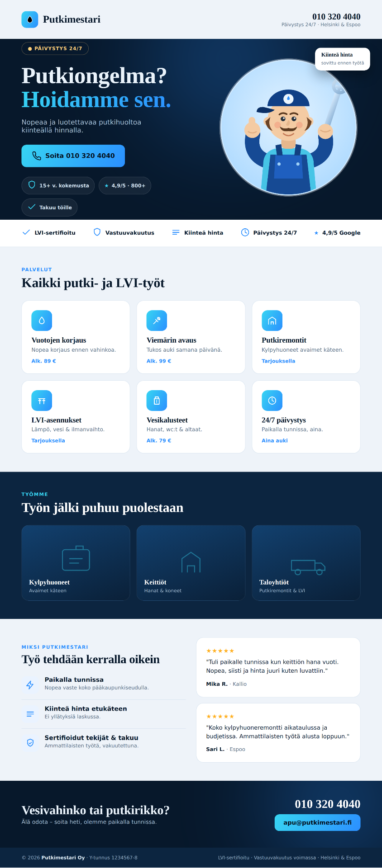Click the Kiinteä hinta etukäteen heading
382x868 pixels.
click(x=86, y=708)
